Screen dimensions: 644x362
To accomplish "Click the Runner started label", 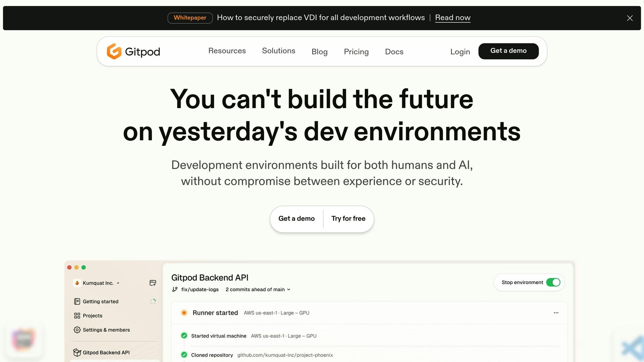I will (x=215, y=313).
